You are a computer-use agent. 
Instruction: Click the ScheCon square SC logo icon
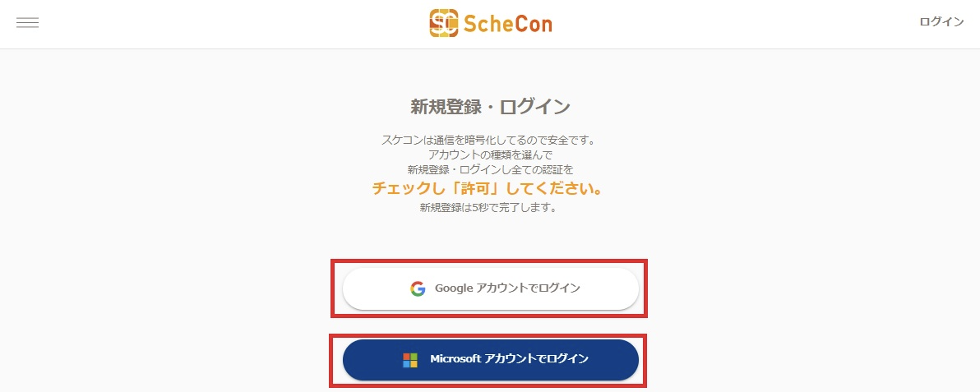click(444, 23)
